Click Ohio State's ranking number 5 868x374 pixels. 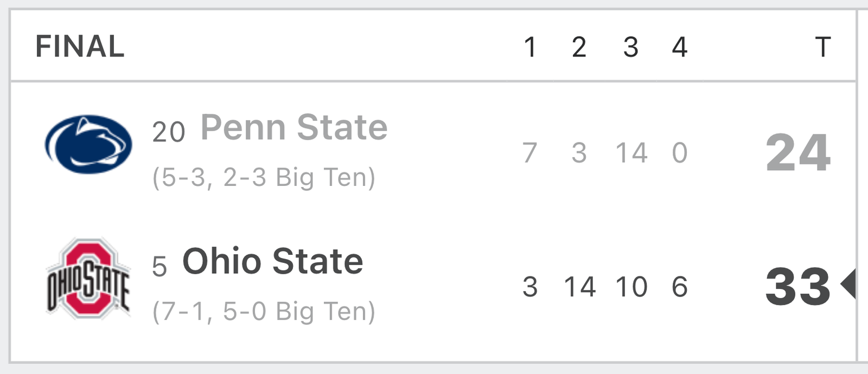(x=159, y=266)
